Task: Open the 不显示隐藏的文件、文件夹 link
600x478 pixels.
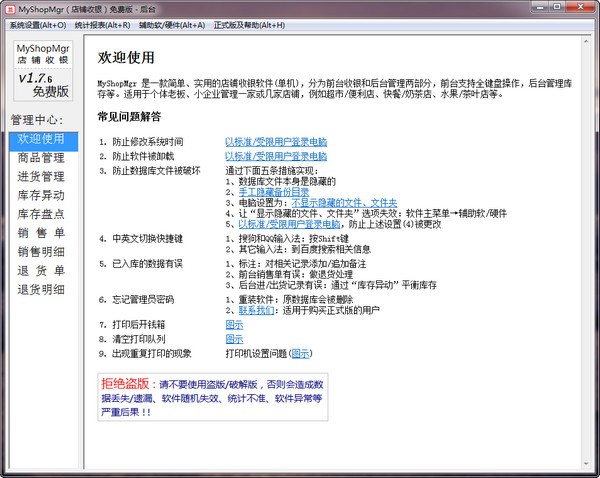Action: pos(345,202)
